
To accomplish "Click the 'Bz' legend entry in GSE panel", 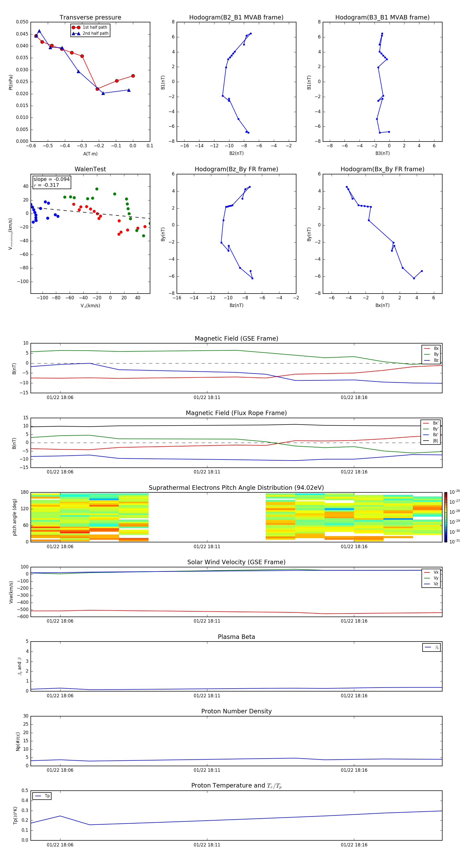I will (431, 360).
